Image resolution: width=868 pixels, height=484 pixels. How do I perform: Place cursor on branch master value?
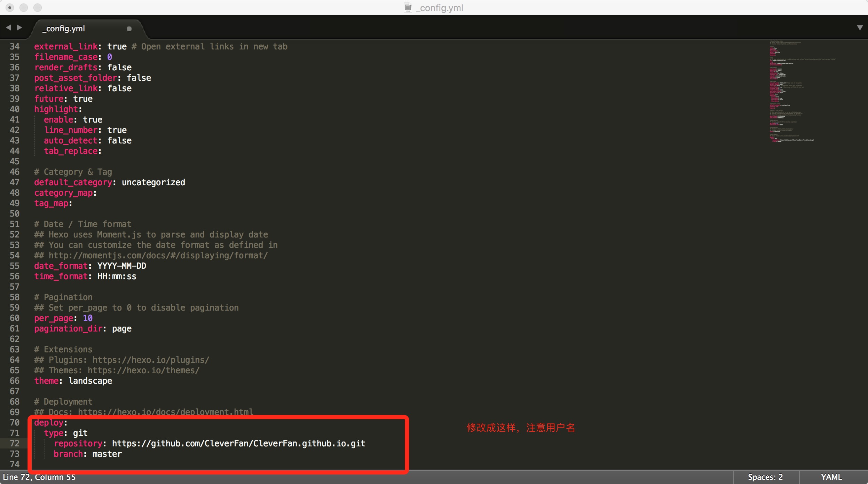pos(107,454)
